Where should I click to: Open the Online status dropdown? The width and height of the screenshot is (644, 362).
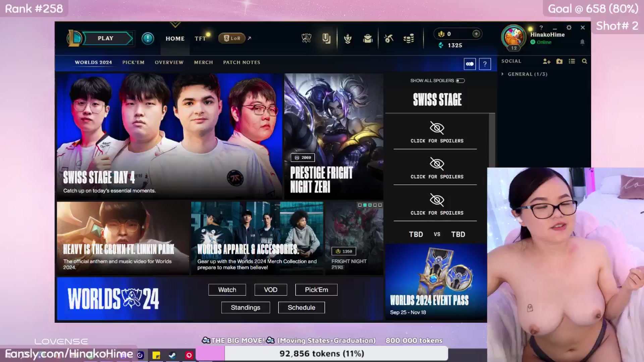tap(541, 42)
